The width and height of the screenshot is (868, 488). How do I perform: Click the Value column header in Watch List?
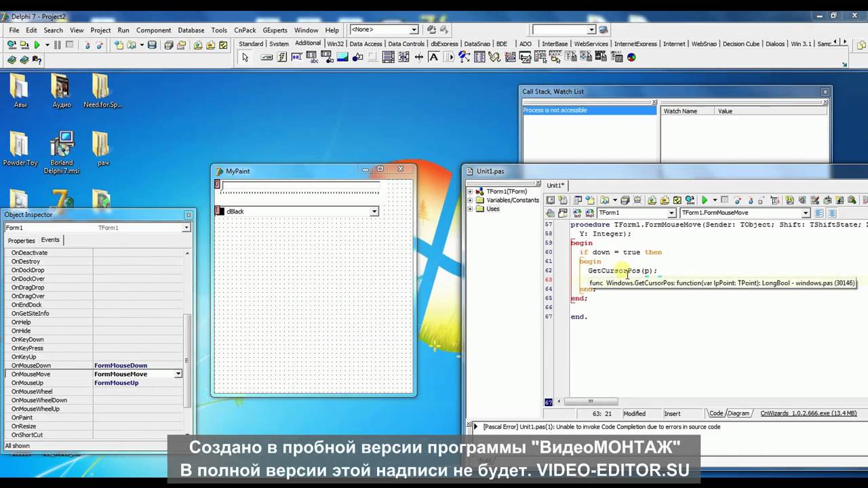coord(771,111)
